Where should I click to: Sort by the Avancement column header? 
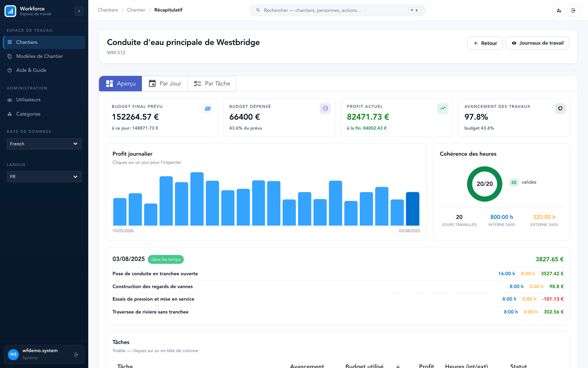pos(307,366)
